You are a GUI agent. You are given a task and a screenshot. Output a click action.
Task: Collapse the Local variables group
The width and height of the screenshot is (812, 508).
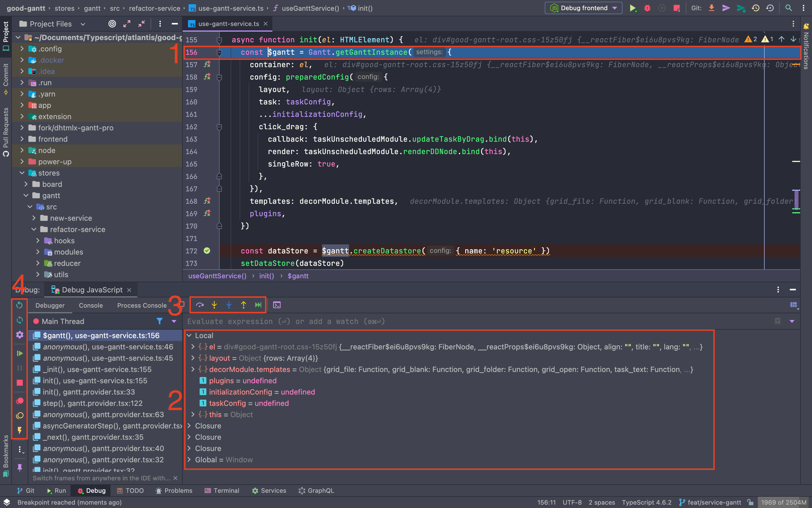click(x=189, y=335)
